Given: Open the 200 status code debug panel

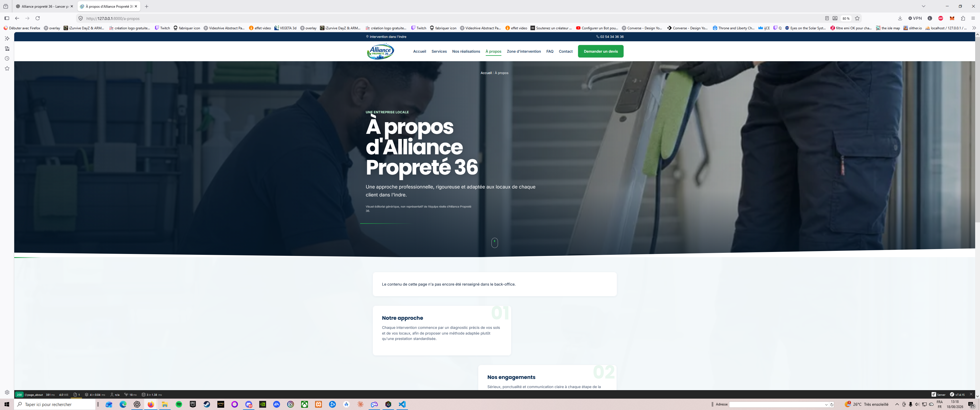Looking at the screenshot, I should pos(19,394).
